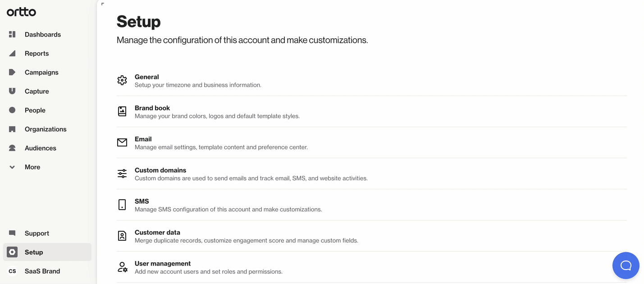Open the SaaS Brand account switcher

click(x=42, y=271)
